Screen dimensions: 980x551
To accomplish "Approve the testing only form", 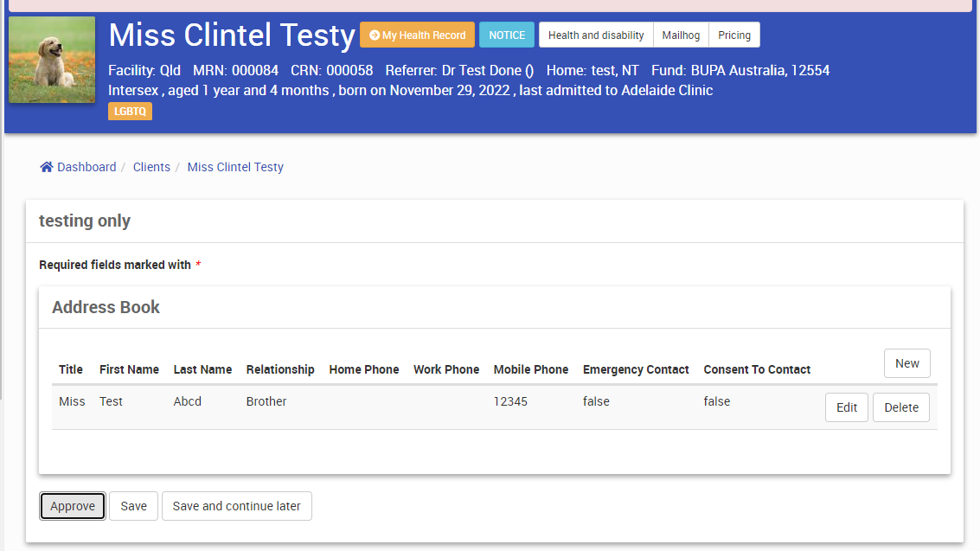I will (73, 506).
